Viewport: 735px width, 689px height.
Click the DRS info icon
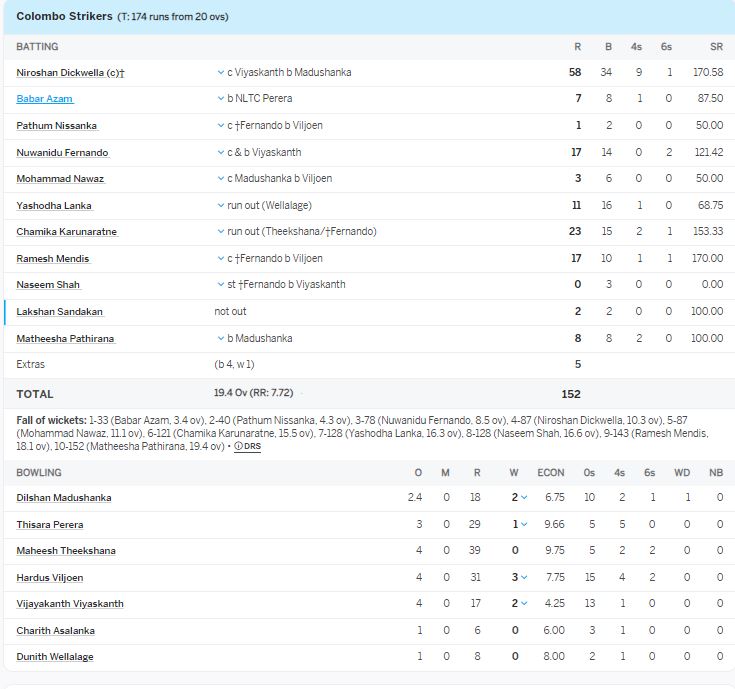click(246, 446)
